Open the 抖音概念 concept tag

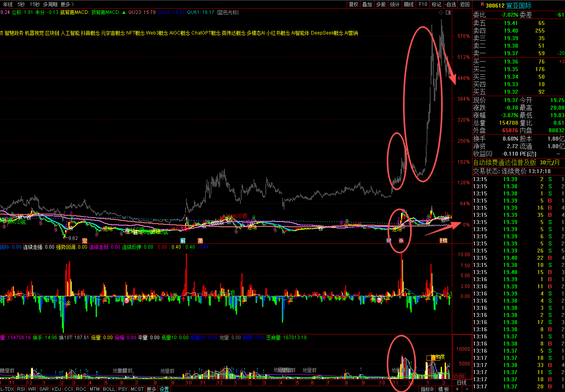click(x=91, y=33)
